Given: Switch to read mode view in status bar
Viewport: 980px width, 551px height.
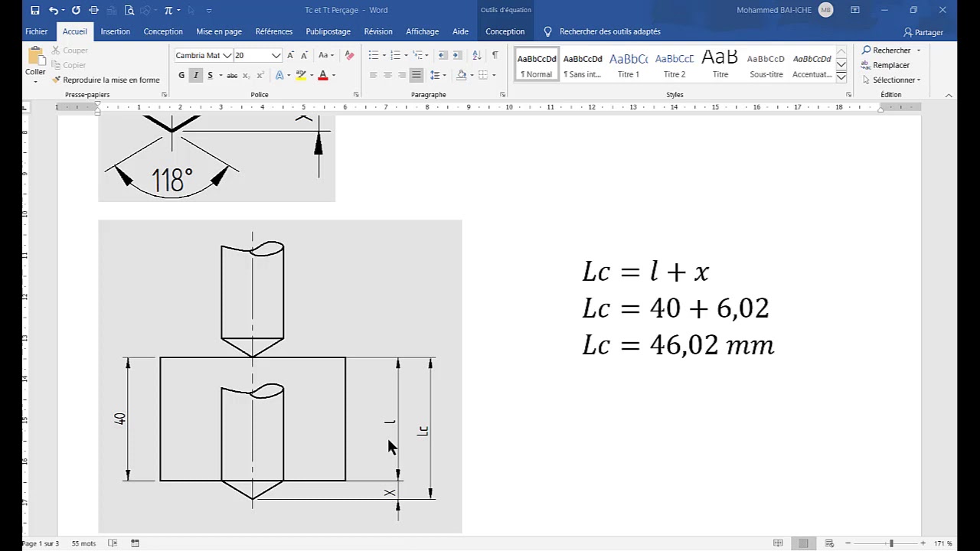Looking at the screenshot, I should (x=778, y=543).
